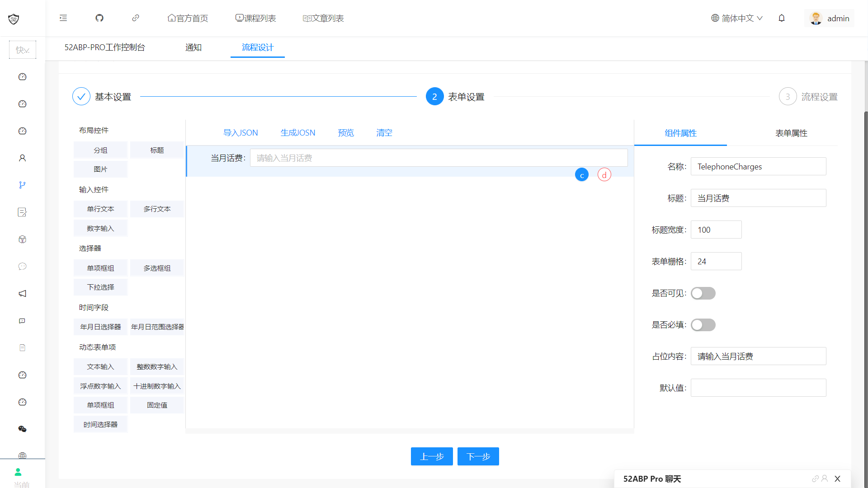Open the WeChat sidebar icon
The height and width of the screenshot is (488, 868).
pyautogui.click(x=22, y=429)
